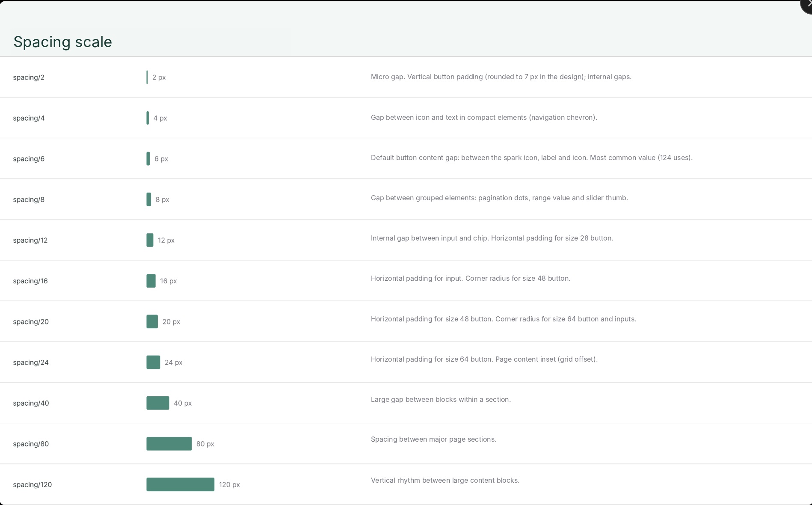Click the green bar for spacing/40
Screen dimensions: 812x505
click(x=157, y=403)
